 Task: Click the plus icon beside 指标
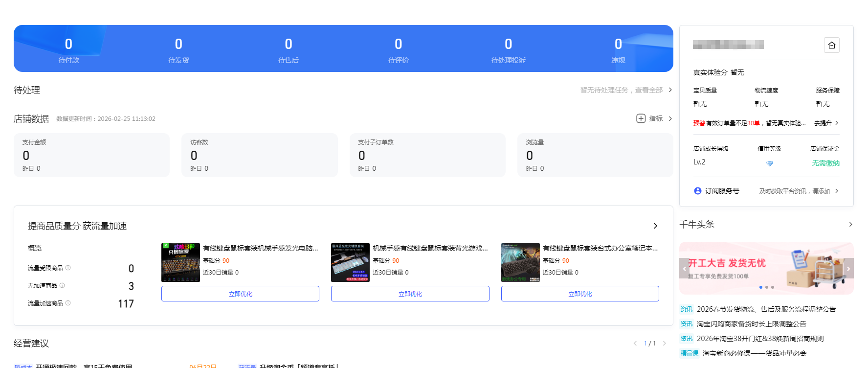pos(641,118)
